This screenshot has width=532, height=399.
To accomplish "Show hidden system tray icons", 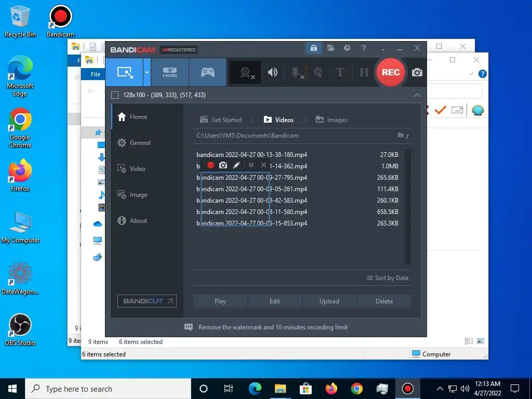I will tap(440, 389).
